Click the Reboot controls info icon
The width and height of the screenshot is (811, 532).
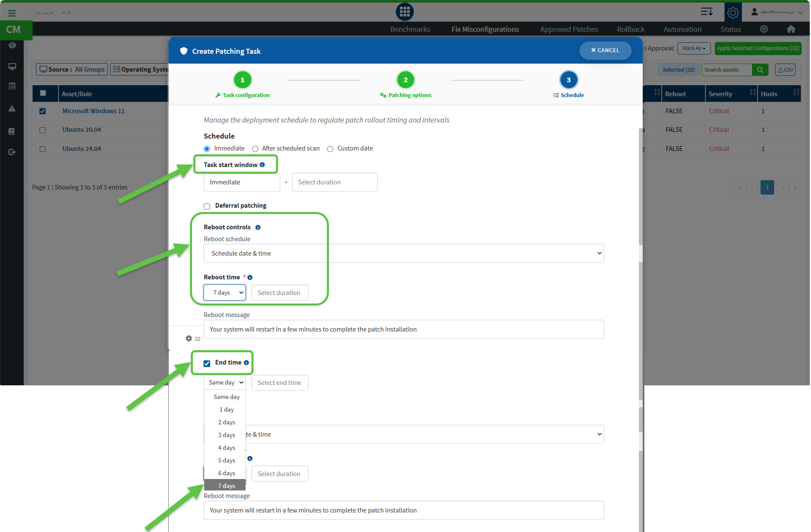tap(258, 228)
